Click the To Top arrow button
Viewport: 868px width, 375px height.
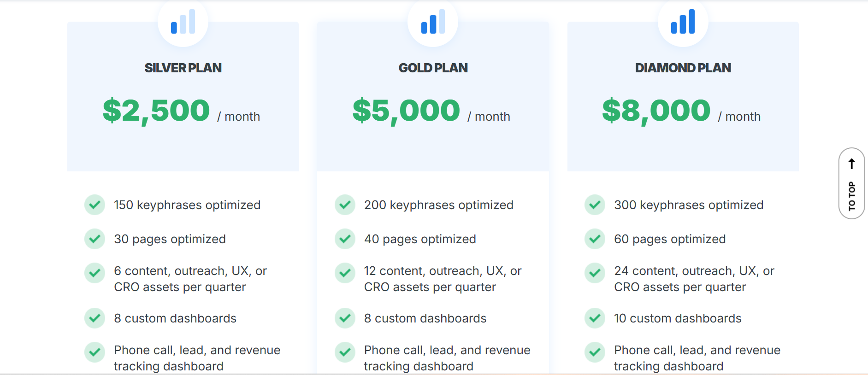click(x=851, y=183)
